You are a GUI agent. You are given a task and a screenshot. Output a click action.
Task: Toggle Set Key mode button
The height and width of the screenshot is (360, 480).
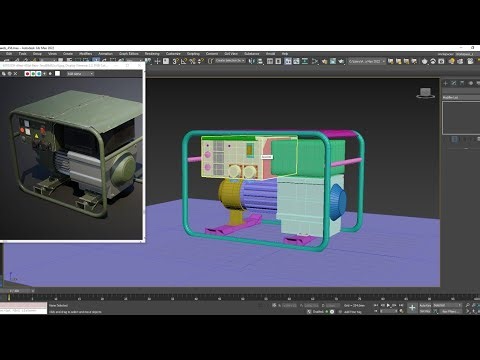(425, 311)
